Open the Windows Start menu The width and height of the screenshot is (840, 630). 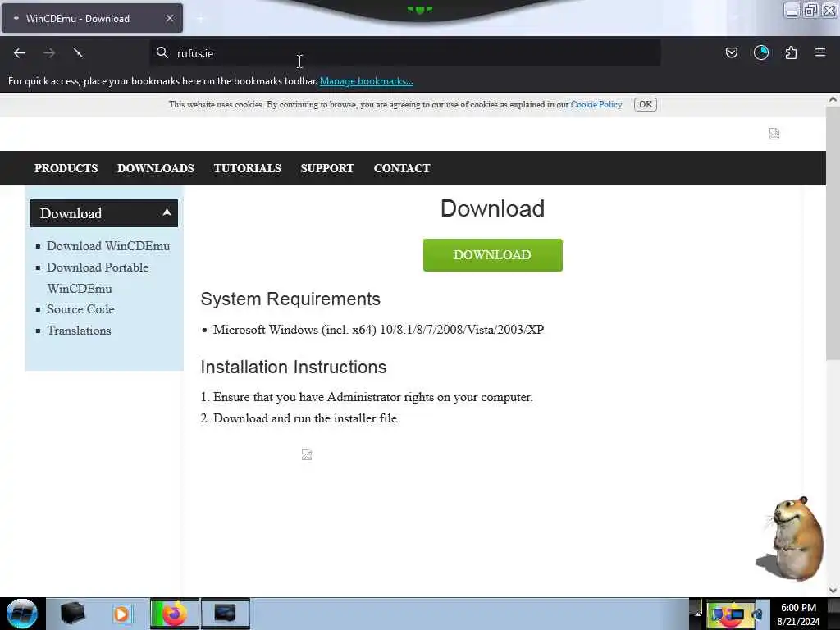pyautogui.click(x=22, y=614)
